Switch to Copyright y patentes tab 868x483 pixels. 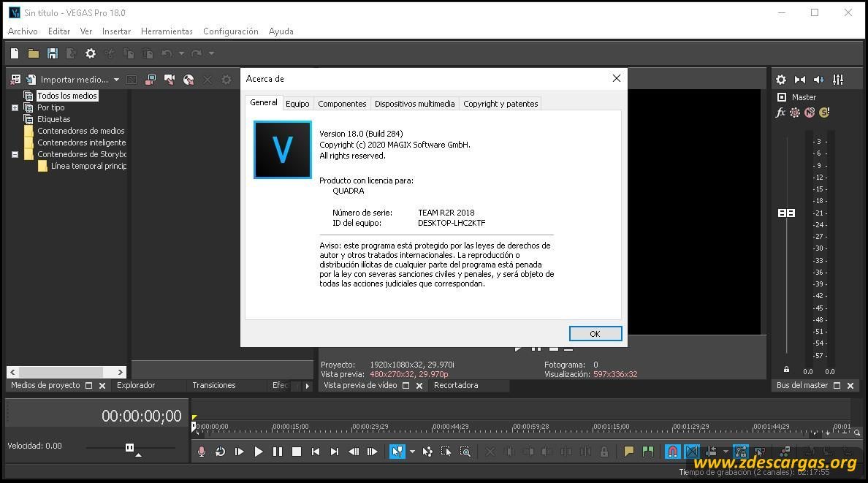(x=500, y=104)
